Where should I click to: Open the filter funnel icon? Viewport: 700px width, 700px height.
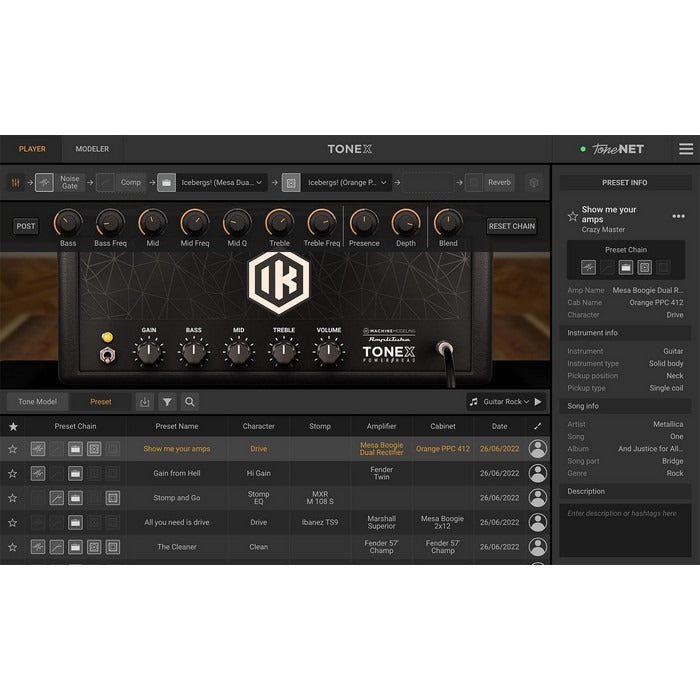click(x=167, y=402)
